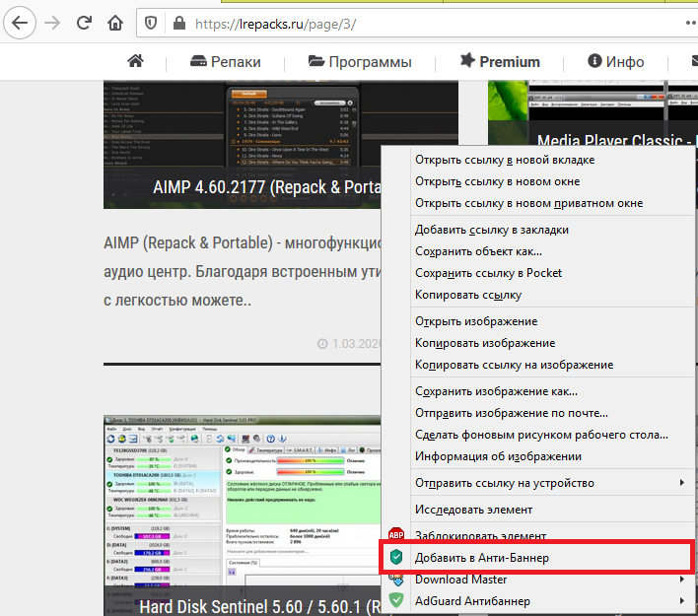The image size is (698, 616).
Task: Choose Копировать ссылку menu entry
Action: click(x=551, y=295)
